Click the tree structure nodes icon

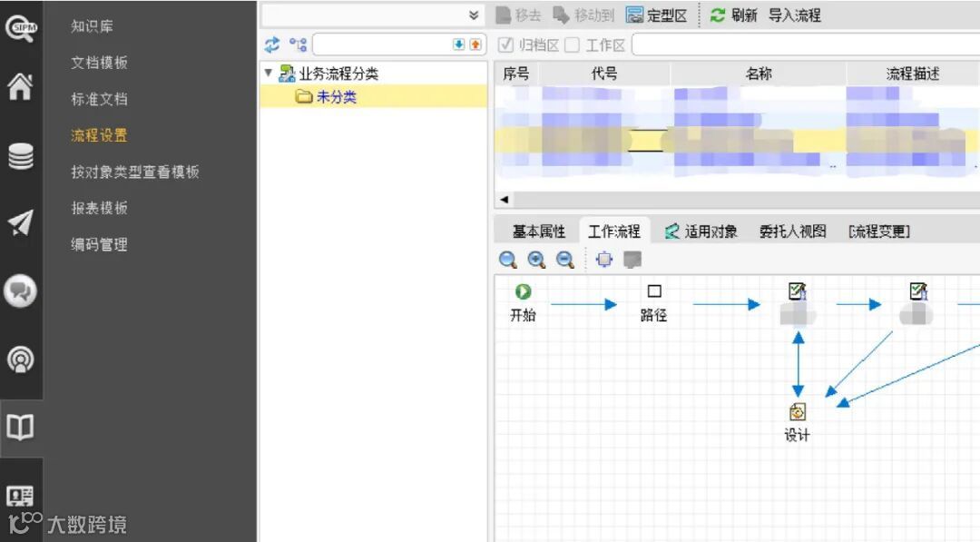coord(298,44)
